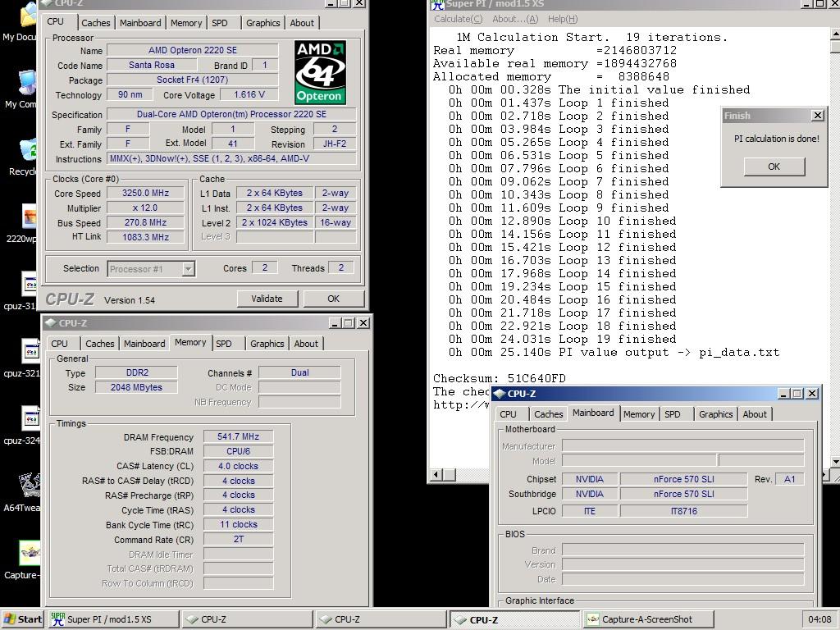Open About tab in Mainboard CPU-Z window
840x630 pixels.
point(755,414)
